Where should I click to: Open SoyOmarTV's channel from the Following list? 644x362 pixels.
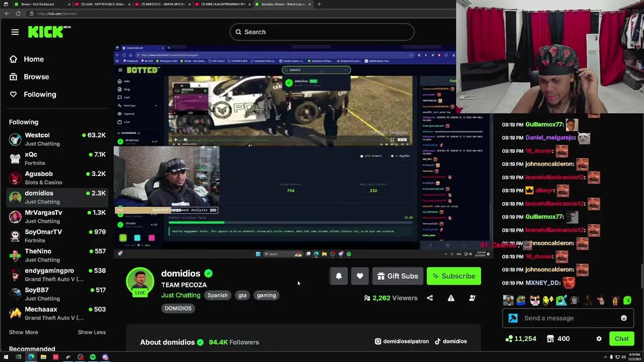(x=57, y=236)
